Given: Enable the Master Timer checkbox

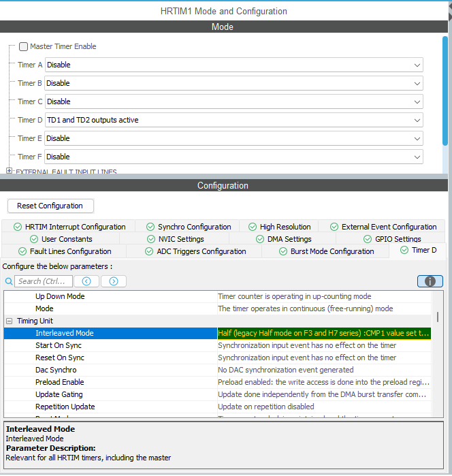Looking at the screenshot, I should 23,46.
